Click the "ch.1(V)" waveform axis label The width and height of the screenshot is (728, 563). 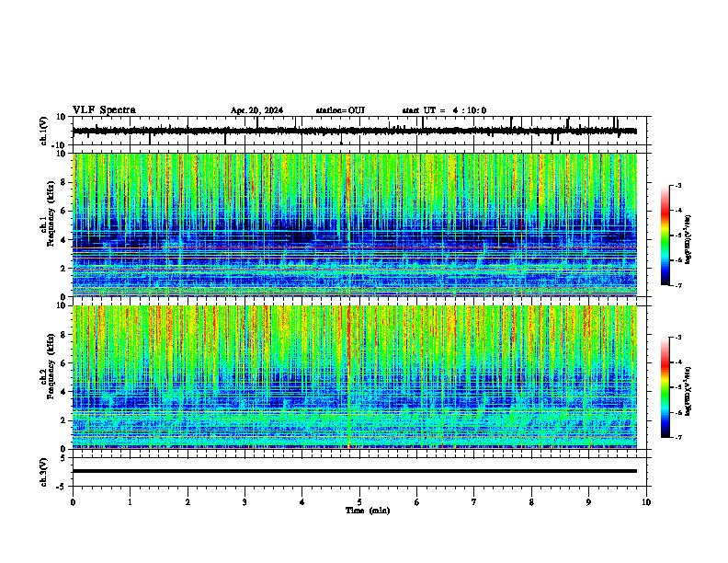point(44,131)
